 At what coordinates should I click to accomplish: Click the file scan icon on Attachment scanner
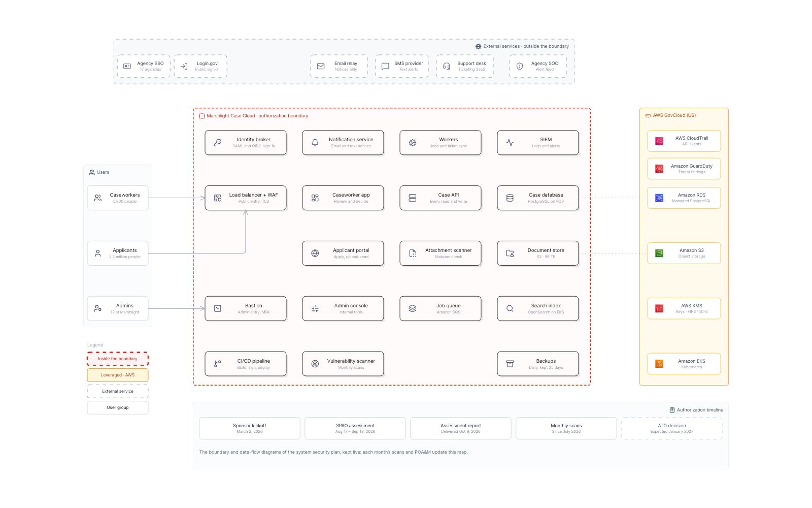pos(413,253)
